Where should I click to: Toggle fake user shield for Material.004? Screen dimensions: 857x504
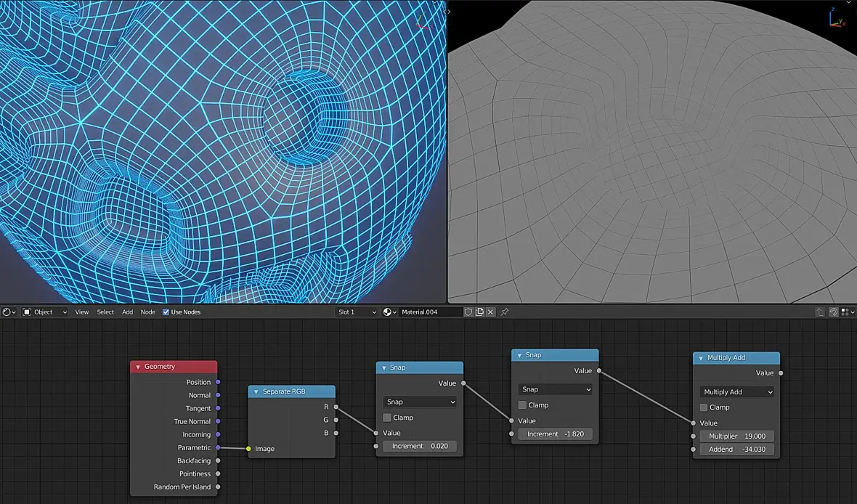[x=468, y=312]
